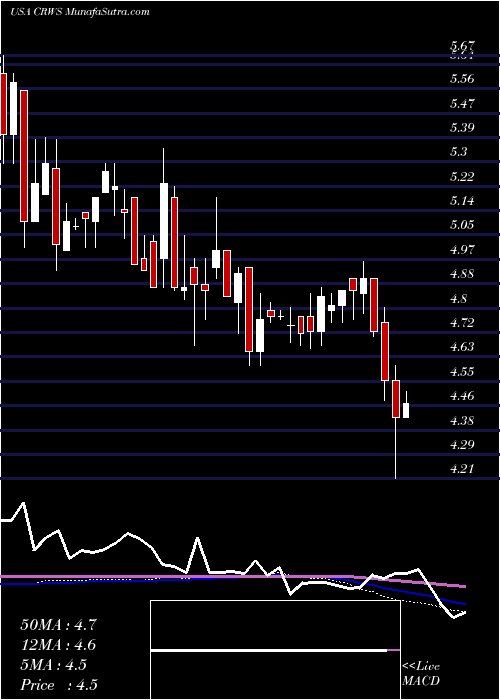This screenshot has height=700, width=500.
Task: Click the 4.46 price axis label
Action: (463, 395)
